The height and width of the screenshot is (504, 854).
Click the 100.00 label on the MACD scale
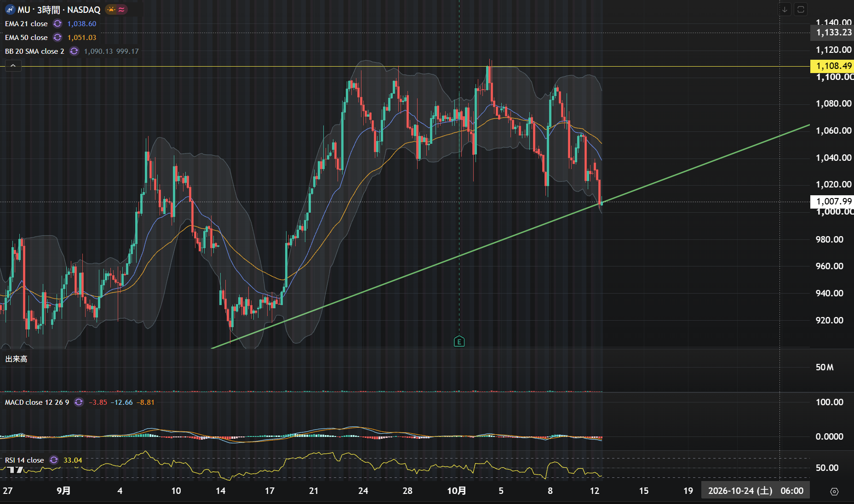pyautogui.click(x=830, y=402)
